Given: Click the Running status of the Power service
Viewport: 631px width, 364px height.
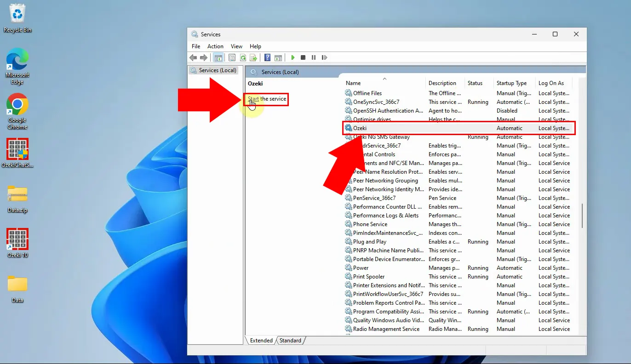Looking at the screenshot, I should coord(478,268).
